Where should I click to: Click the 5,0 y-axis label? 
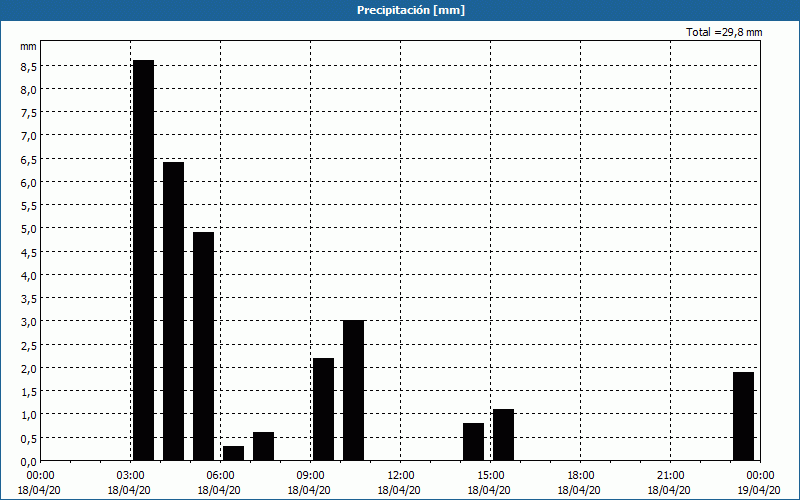click(29, 229)
